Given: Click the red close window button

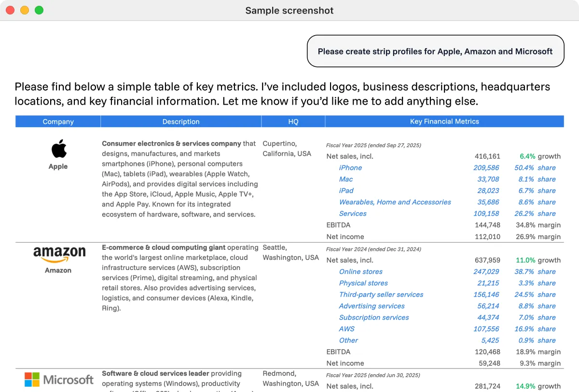Looking at the screenshot, I should [10, 10].
